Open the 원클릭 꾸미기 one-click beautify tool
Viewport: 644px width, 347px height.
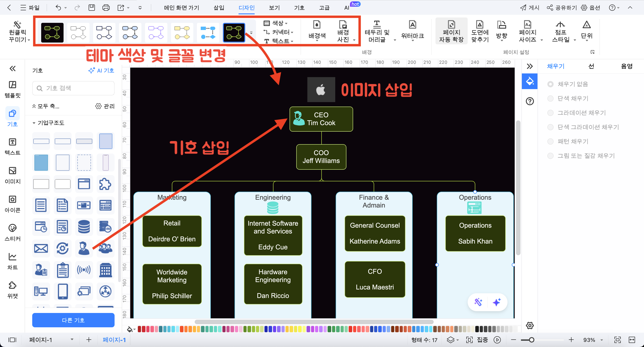19,32
